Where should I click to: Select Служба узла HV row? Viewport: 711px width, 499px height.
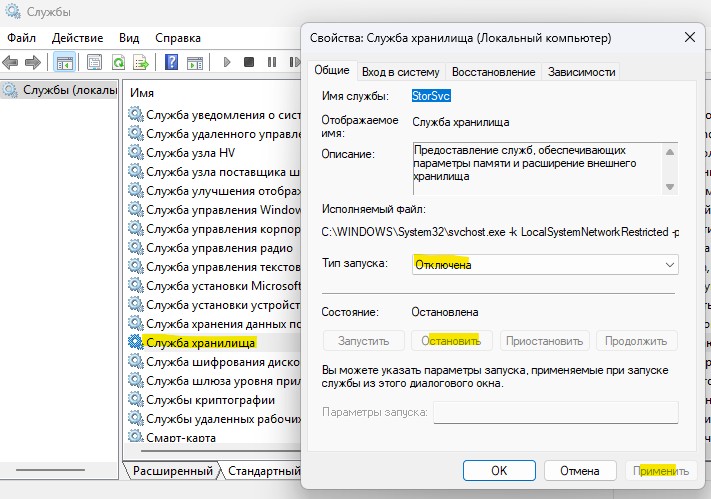point(214,153)
